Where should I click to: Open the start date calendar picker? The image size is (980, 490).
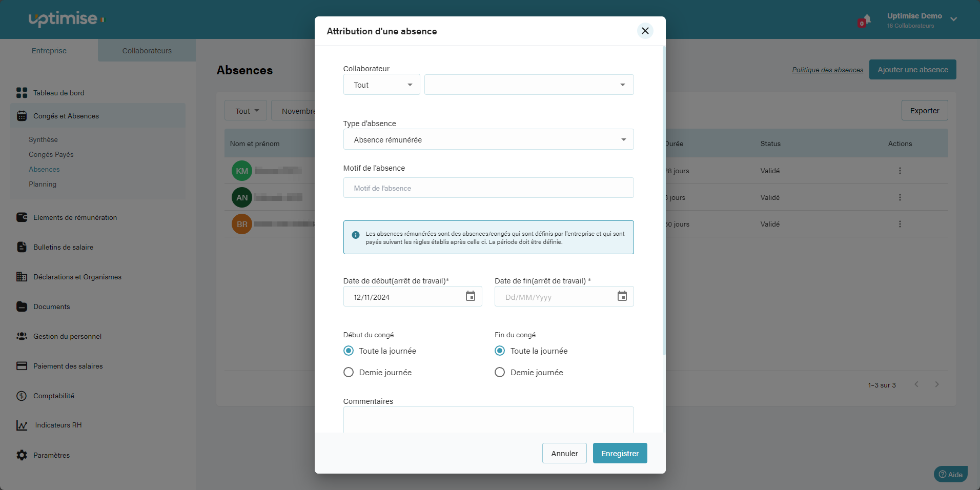(x=471, y=296)
